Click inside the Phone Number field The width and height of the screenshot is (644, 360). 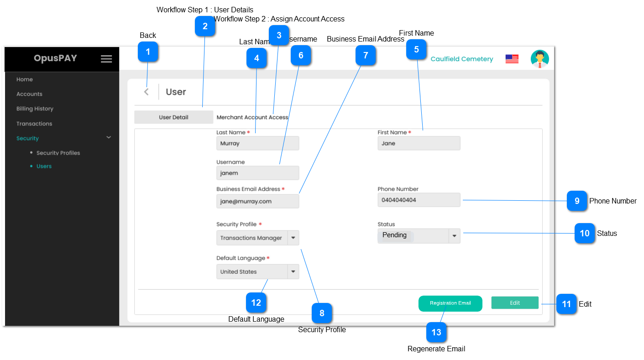pyautogui.click(x=419, y=200)
